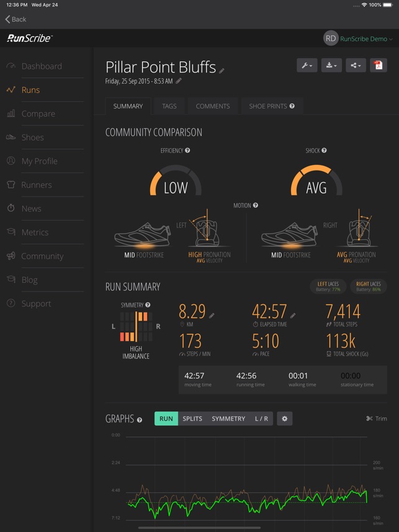399x532 pixels.
Task: Open Compare page from sidebar
Action: coord(38,113)
